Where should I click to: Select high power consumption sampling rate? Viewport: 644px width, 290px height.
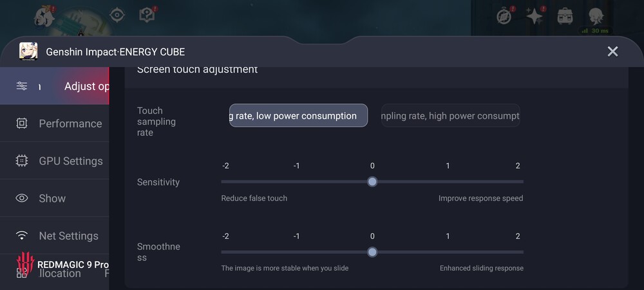tap(451, 115)
